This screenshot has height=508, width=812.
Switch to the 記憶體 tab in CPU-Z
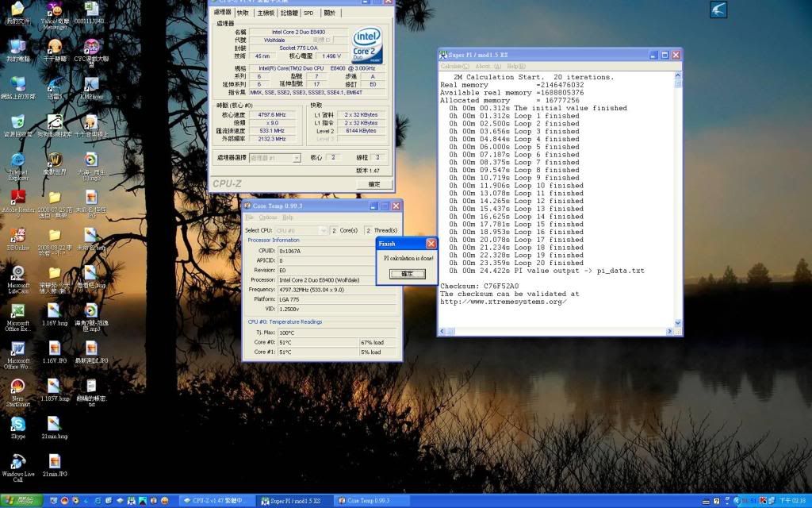(x=289, y=13)
